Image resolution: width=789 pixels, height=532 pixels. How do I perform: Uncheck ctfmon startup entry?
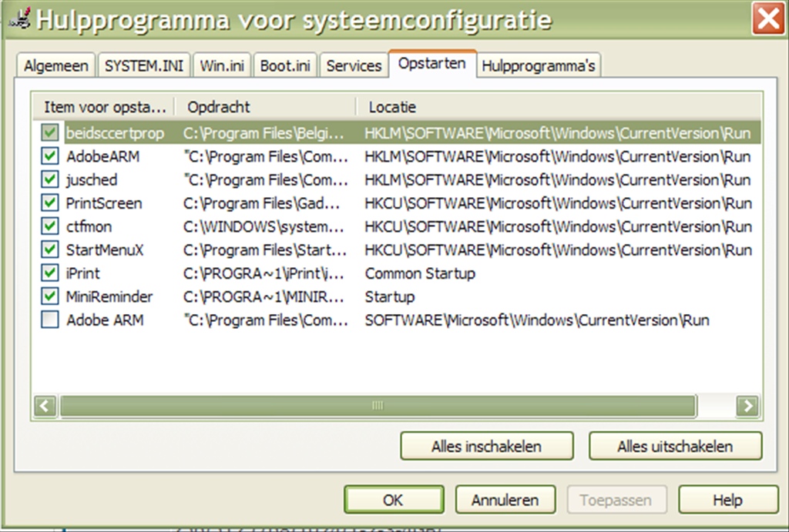50,226
